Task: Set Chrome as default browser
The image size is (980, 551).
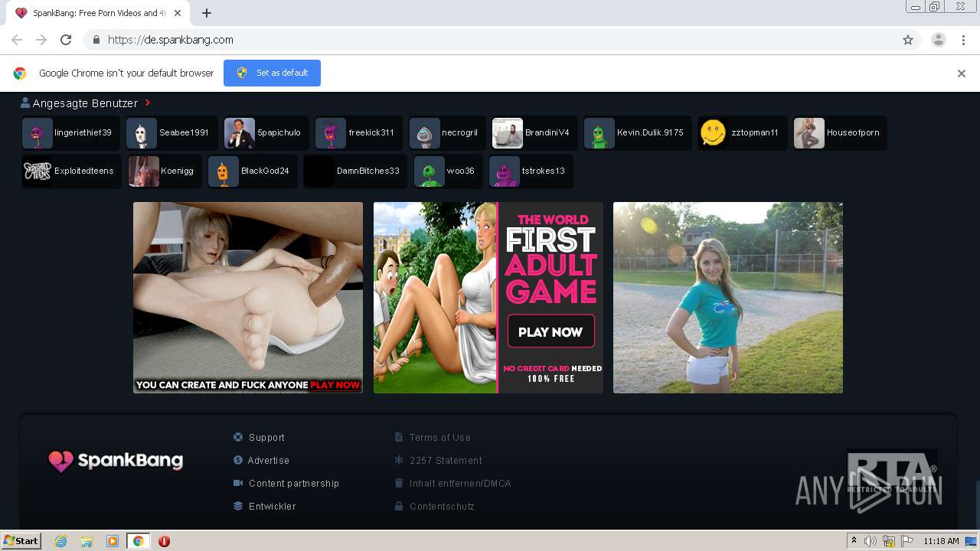Action: (272, 73)
